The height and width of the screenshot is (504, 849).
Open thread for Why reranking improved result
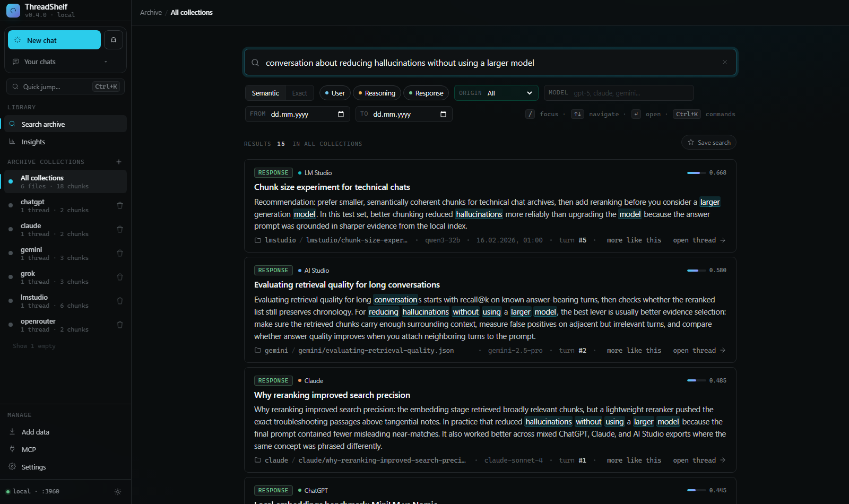(x=699, y=460)
